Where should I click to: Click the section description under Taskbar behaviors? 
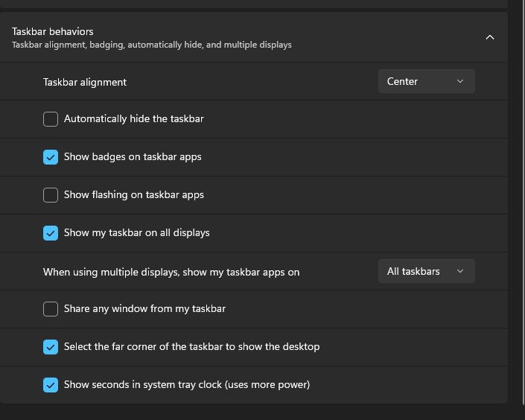(152, 45)
